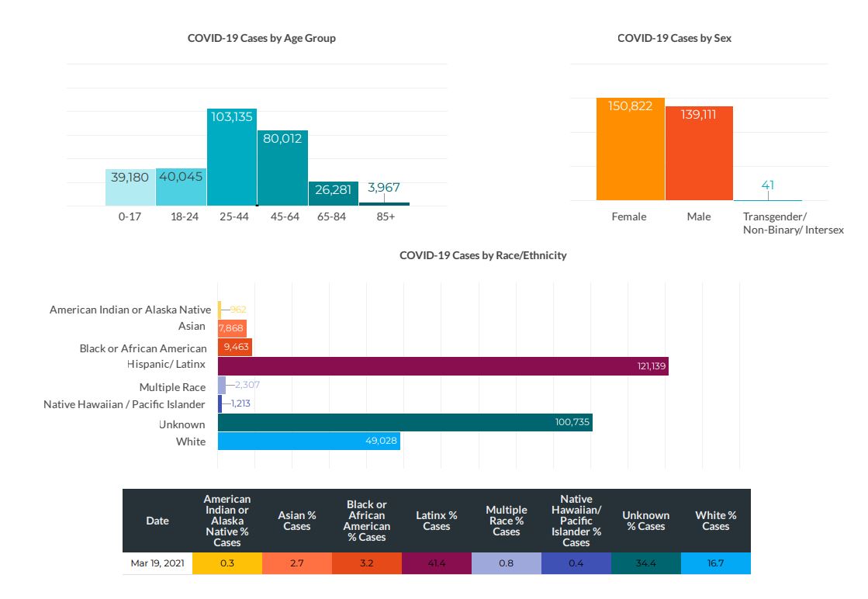Click the Multiple Race bar

(x=222, y=385)
